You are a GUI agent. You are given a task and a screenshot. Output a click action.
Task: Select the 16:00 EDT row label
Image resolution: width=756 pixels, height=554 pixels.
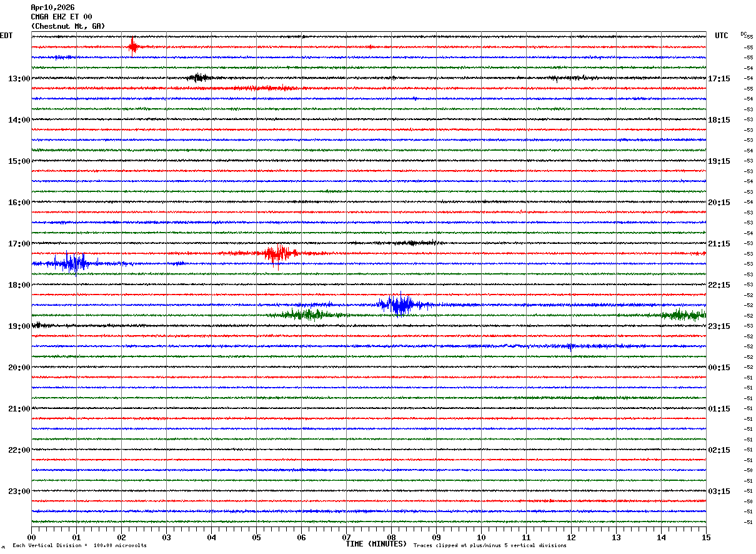click(x=19, y=203)
